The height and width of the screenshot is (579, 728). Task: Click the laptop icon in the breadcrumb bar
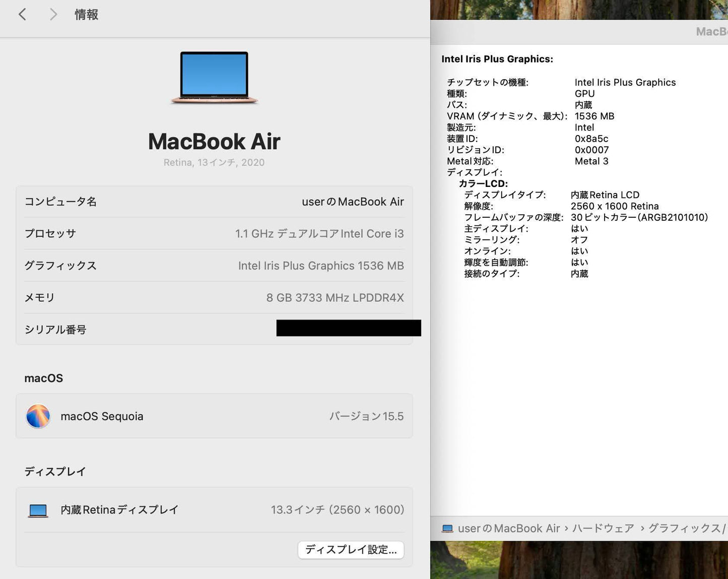pos(447,528)
